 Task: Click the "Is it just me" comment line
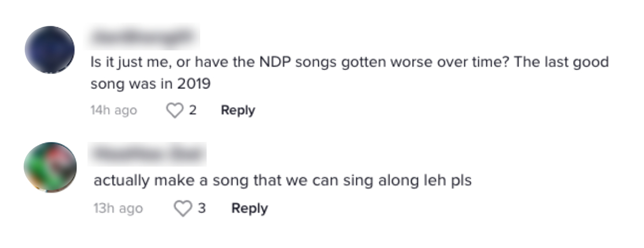349,63
